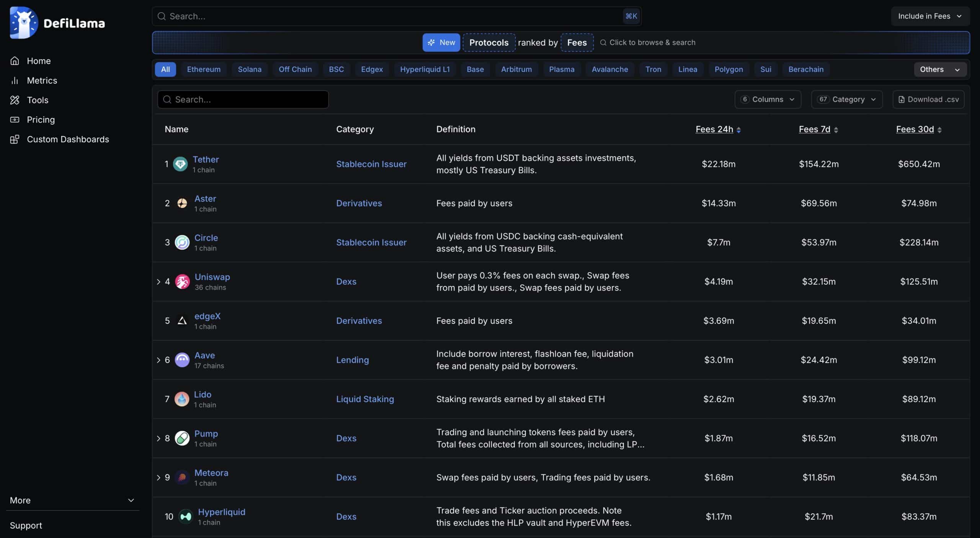Image resolution: width=980 pixels, height=538 pixels.
Task: Click the Lido protocol logo
Action: (182, 399)
